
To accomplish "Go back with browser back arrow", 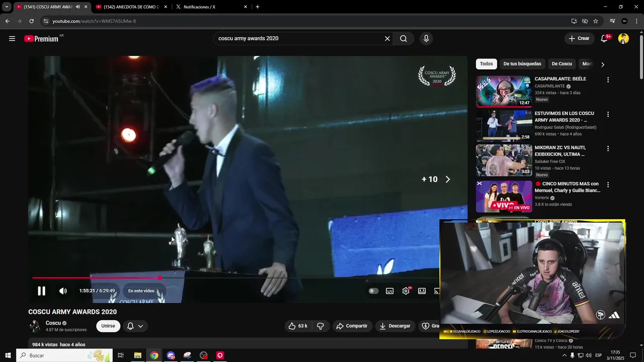I will tap(7, 21).
